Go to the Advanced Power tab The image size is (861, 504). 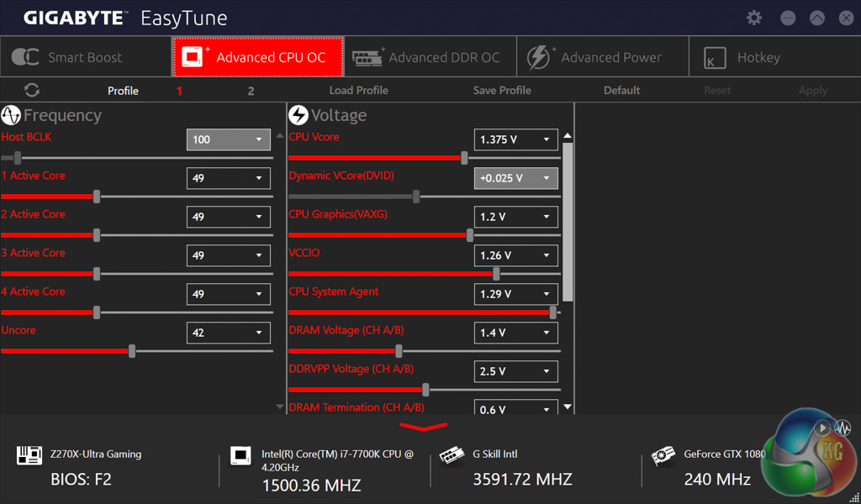(x=603, y=57)
